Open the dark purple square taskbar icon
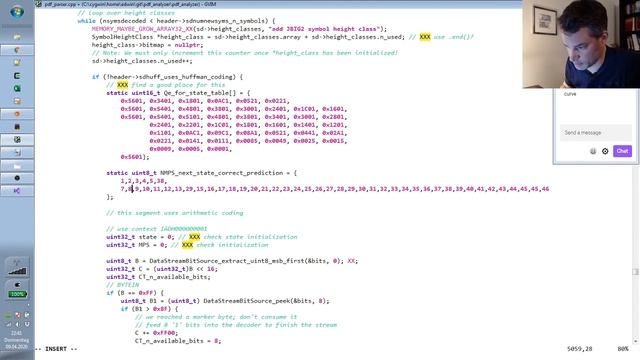This screenshot has height=360, width=640. (x=17, y=127)
